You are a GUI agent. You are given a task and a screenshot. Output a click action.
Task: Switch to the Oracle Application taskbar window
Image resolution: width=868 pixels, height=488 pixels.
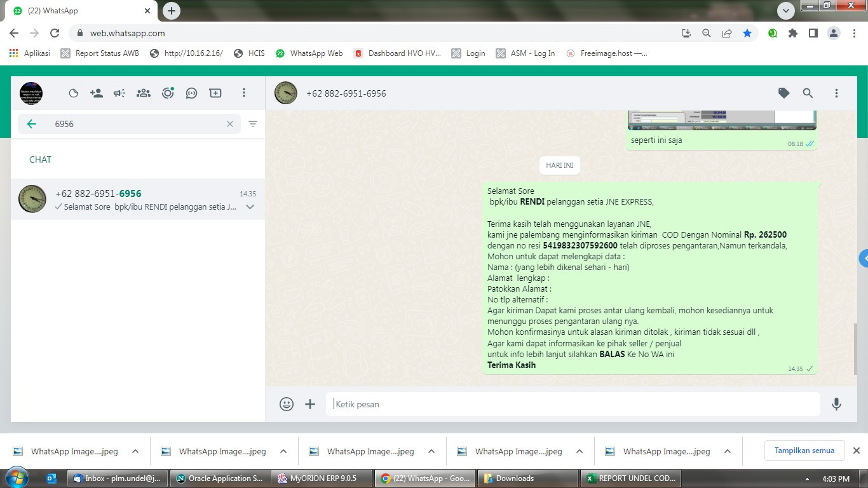(220, 478)
